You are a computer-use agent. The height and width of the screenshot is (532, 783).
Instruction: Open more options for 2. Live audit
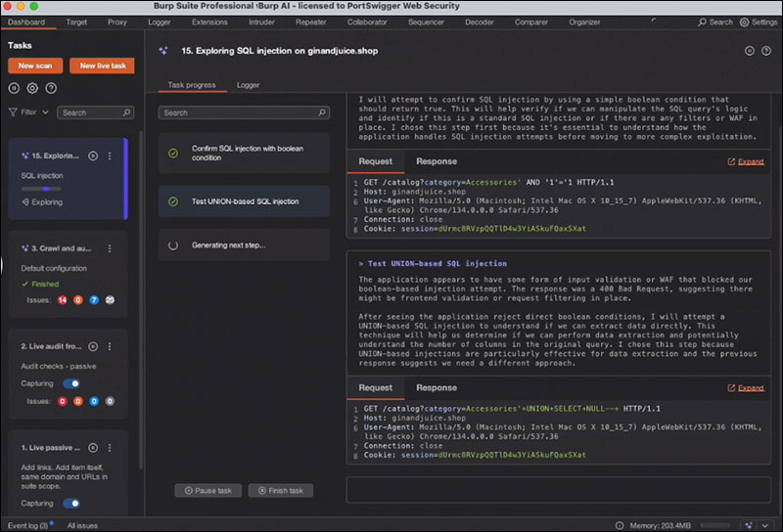click(110, 346)
